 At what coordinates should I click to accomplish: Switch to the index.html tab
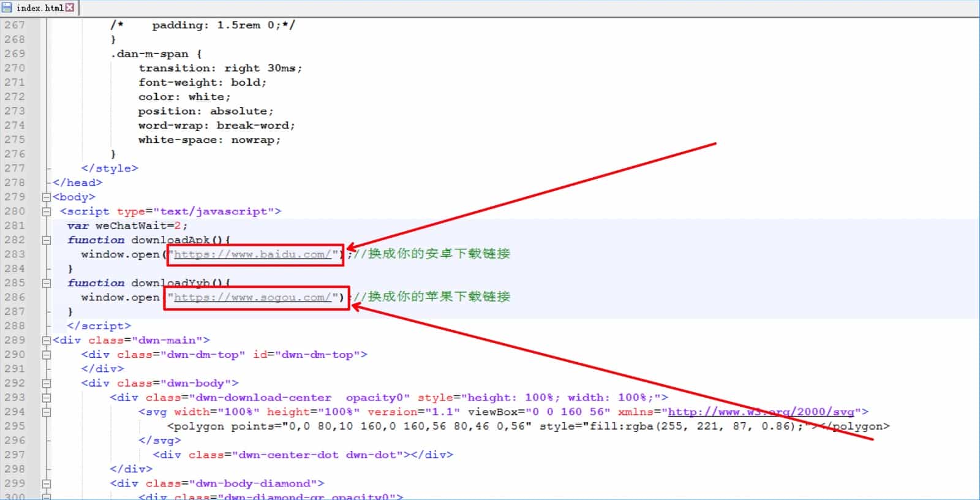(40, 7)
